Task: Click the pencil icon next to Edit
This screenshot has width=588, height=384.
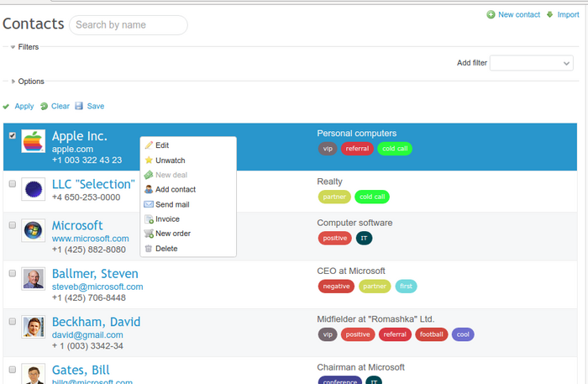Action: point(149,145)
